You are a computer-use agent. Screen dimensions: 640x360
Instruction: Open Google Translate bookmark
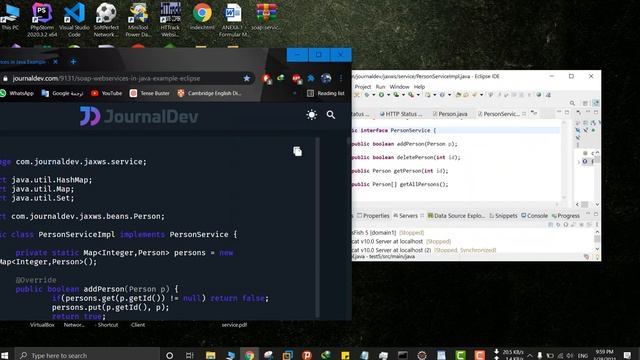[x=62, y=93]
